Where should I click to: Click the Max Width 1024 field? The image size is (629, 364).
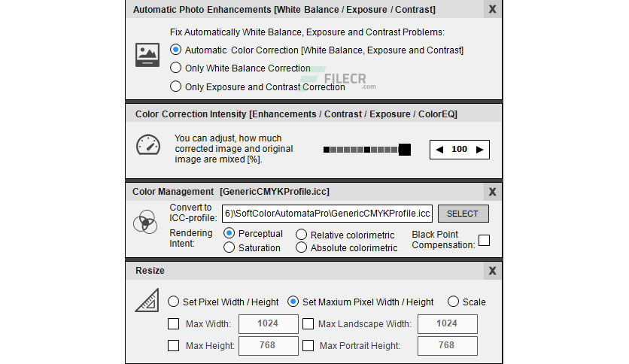[269, 324]
